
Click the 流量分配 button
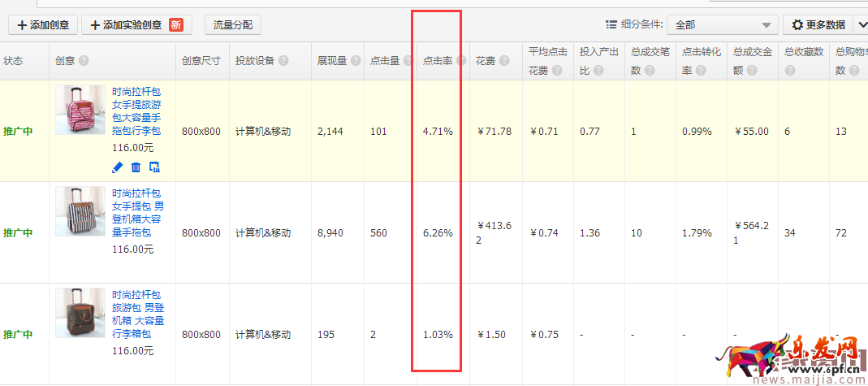click(x=232, y=25)
